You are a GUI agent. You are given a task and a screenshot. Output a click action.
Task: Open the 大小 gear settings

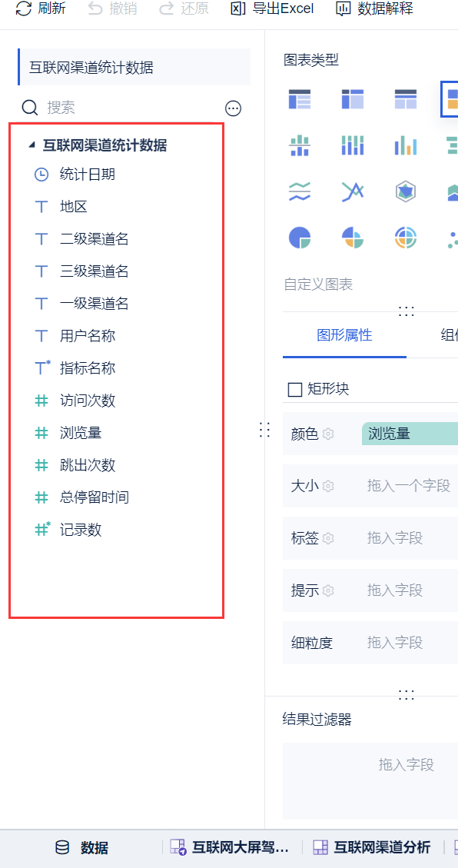(328, 486)
